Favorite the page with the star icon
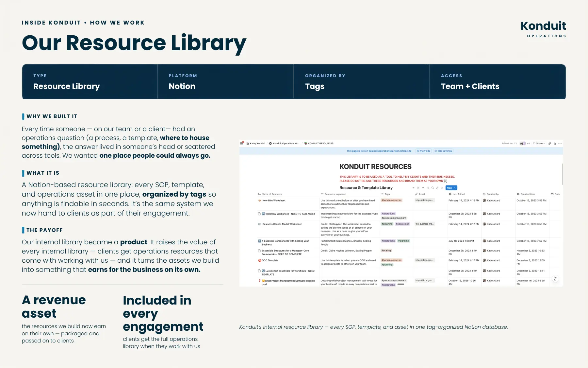Image resolution: width=588 pixels, height=368 pixels. click(555, 143)
